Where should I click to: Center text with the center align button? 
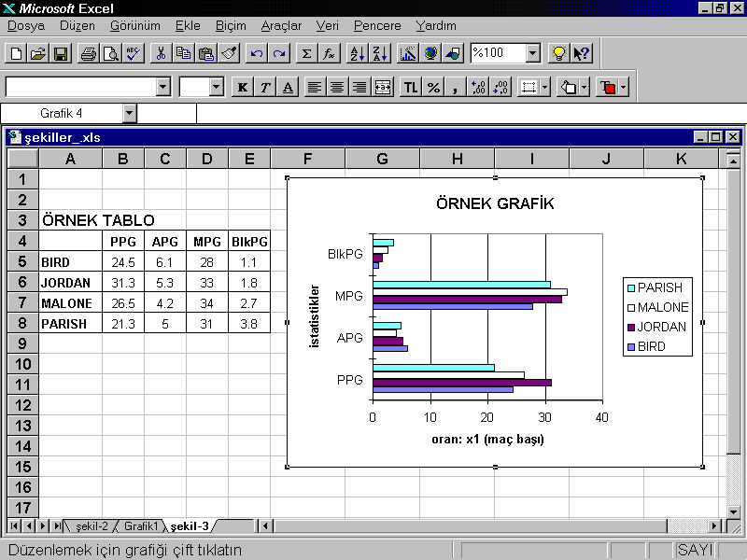[x=337, y=87]
